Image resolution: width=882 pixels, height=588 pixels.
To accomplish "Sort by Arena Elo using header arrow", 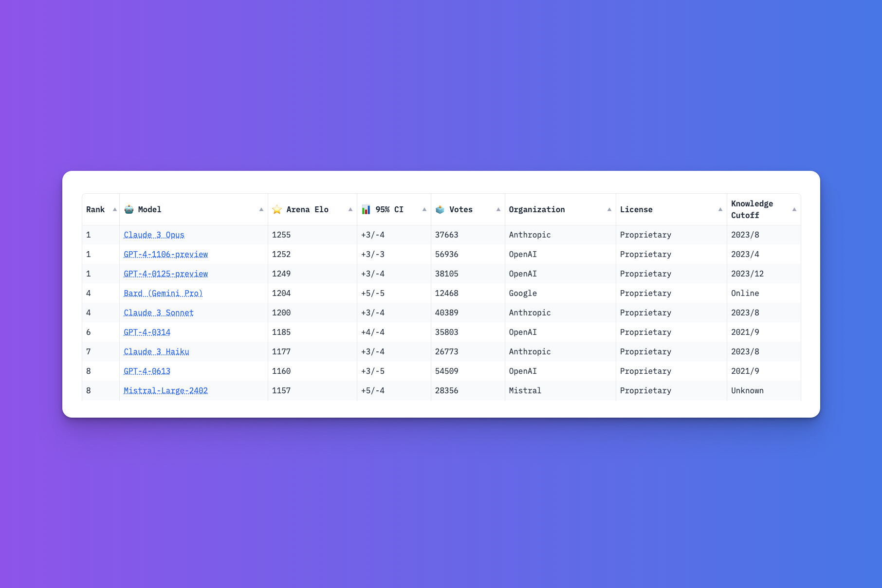I will [350, 209].
